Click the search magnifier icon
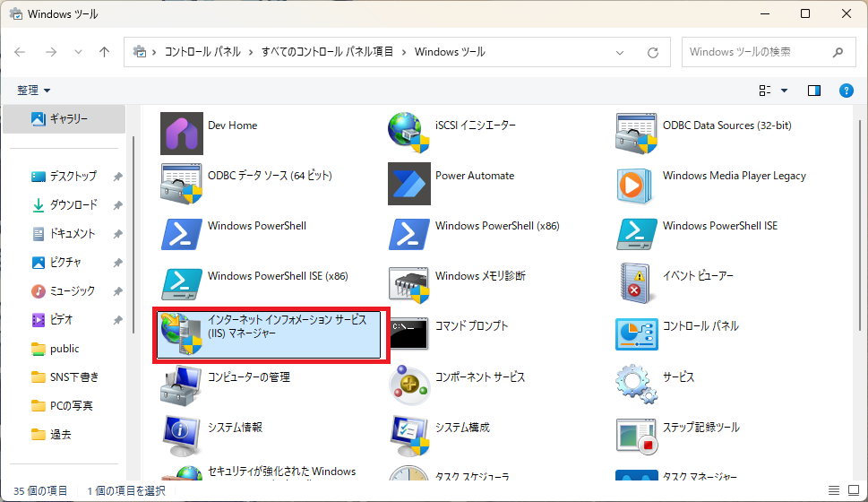 tap(838, 52)
